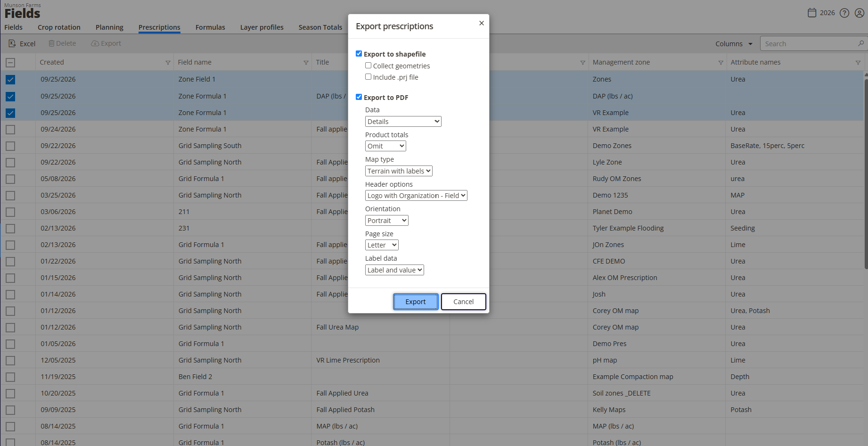Click the Soil zones _DELETE cell

pos(622,393)
